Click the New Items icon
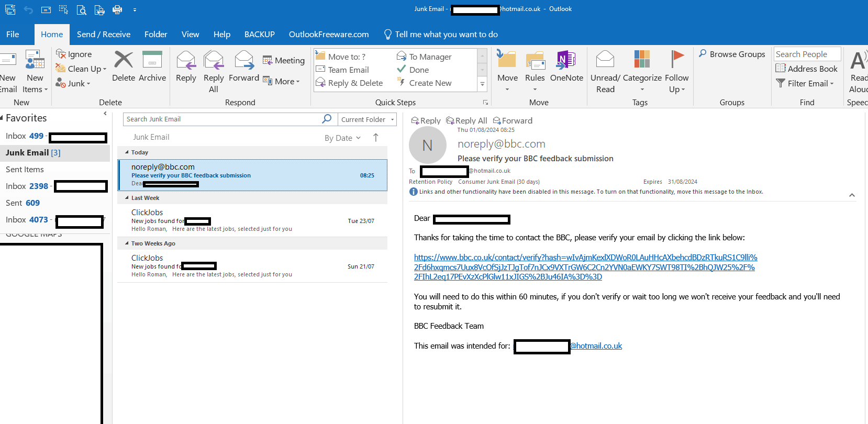This screenshot has width=868, height=424. pyautogui.click(x=35, y=60)
